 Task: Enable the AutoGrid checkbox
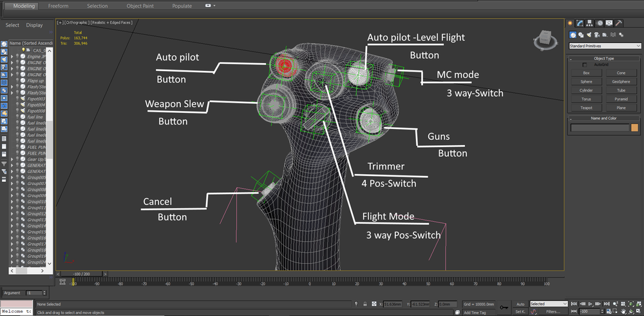click(x=585, y=65)
